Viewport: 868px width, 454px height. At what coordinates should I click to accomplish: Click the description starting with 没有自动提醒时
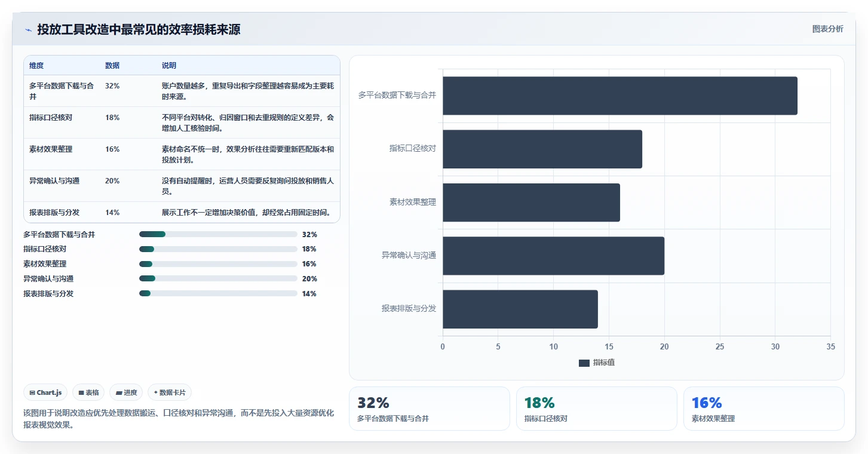(248, 186)
